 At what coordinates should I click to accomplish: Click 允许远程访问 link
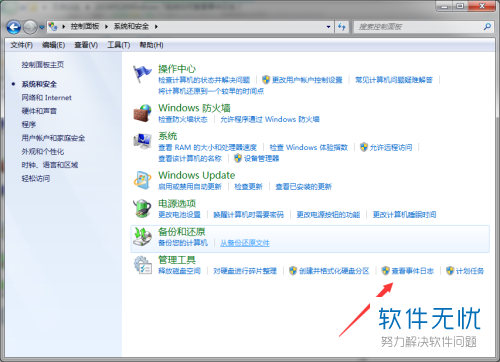[391, 147]
